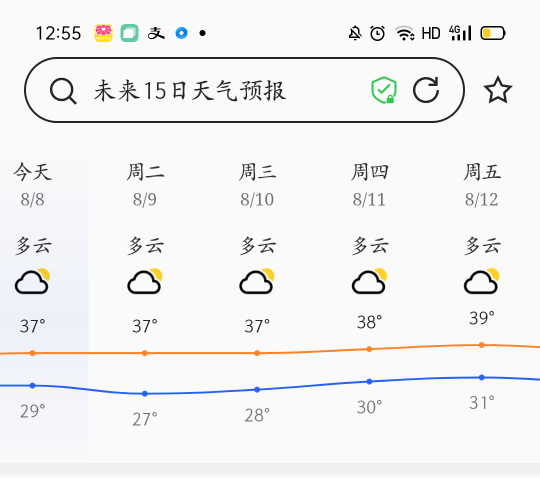Select the 周二 8/9 forecast day
540x478 pixels.
point(145,302)
